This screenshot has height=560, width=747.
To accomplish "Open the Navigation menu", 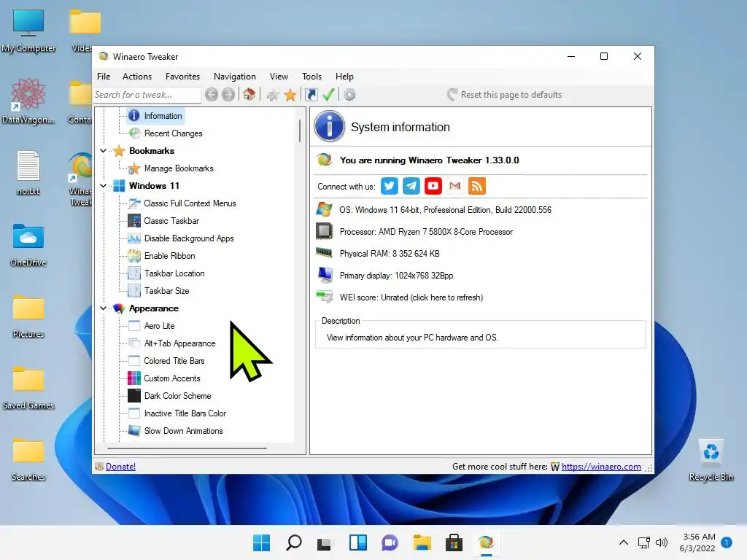I will (234, 76).
